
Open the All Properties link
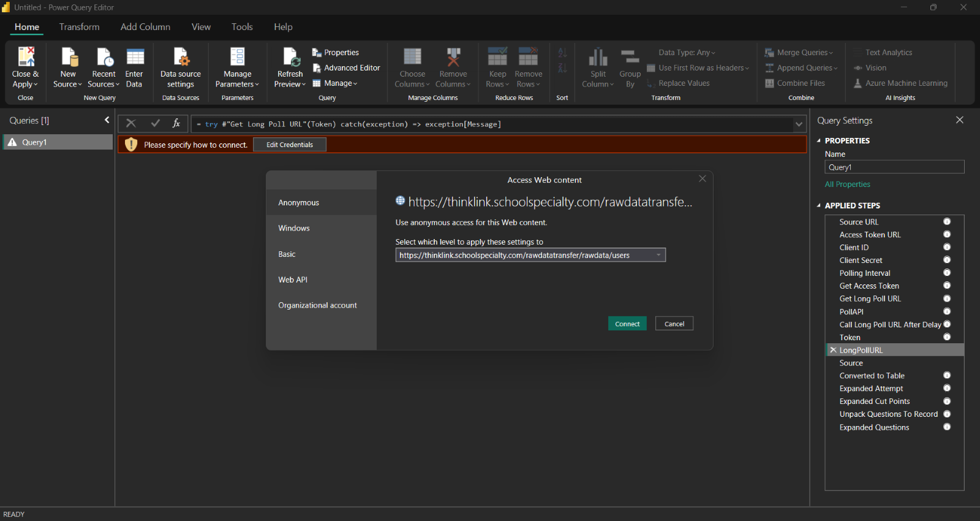847,184
